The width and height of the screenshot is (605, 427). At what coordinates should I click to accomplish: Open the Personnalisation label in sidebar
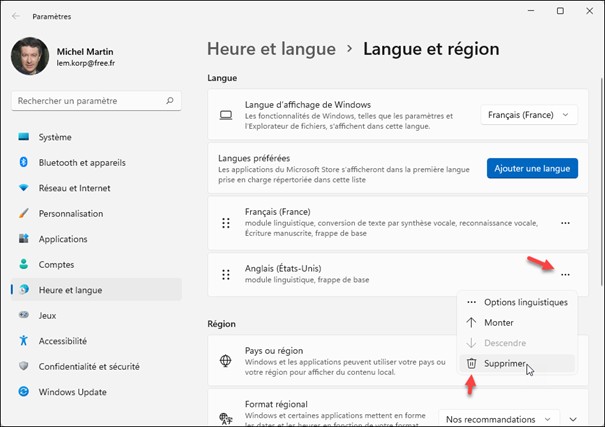click(x=71, y=213)
